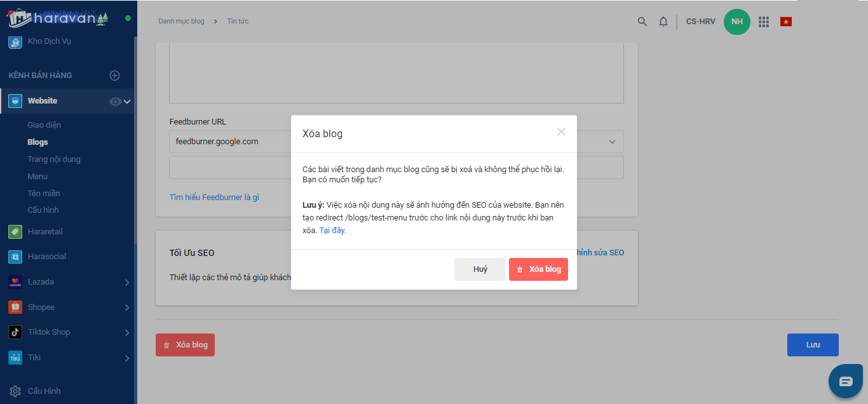Click the Cấu Hình gear icon
Screen dimensions: 868x404
click(15, 391)
